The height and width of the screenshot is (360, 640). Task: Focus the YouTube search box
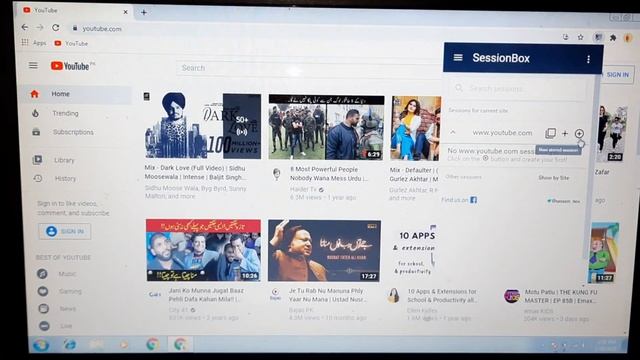coord(309,68)
